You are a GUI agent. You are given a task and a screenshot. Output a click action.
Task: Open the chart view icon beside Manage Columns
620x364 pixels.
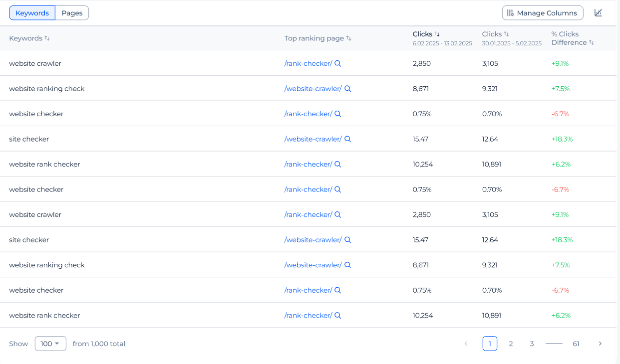(598, 13)
